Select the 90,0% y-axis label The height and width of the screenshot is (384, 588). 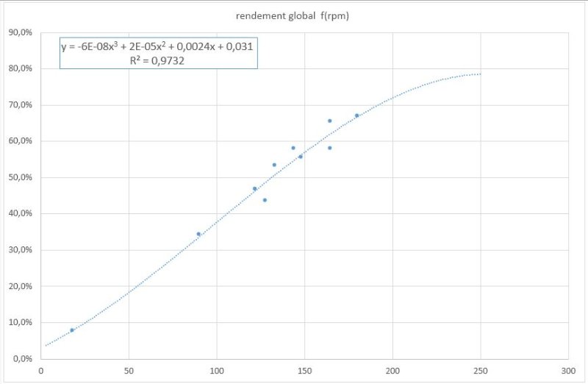(18, 32)
